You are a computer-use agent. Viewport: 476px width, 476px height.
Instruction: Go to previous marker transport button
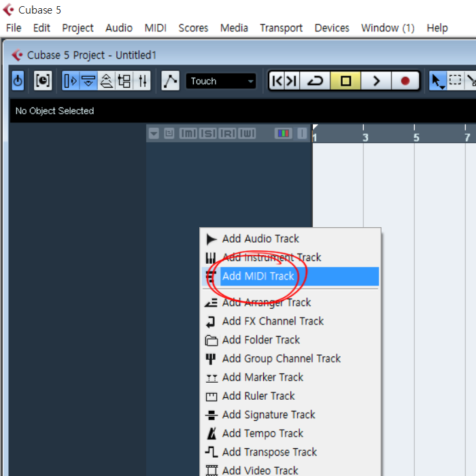(277, 81)
